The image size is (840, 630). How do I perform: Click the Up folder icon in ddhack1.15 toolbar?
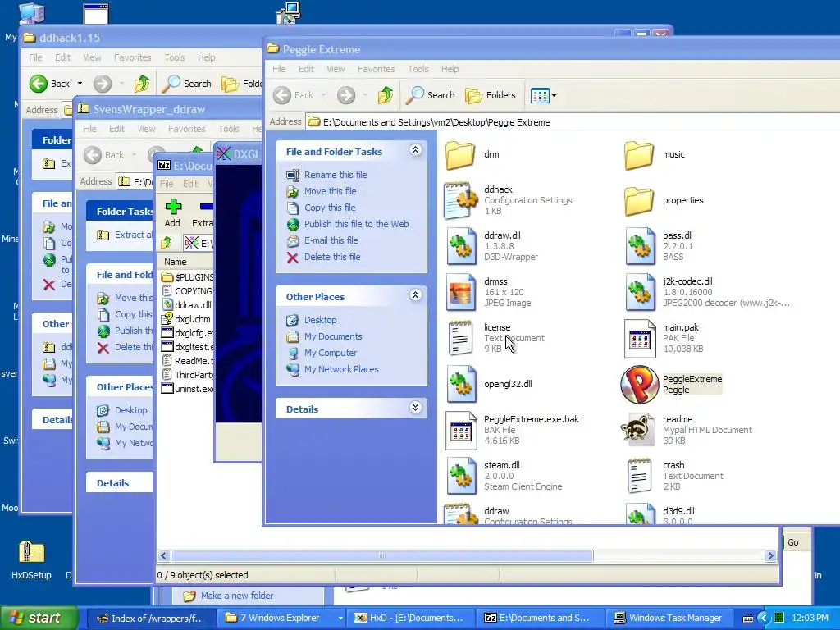pos(142,84)
